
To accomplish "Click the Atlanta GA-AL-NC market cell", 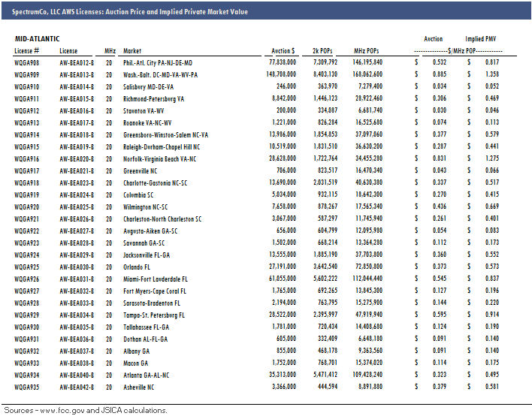I will coord(147,375).
